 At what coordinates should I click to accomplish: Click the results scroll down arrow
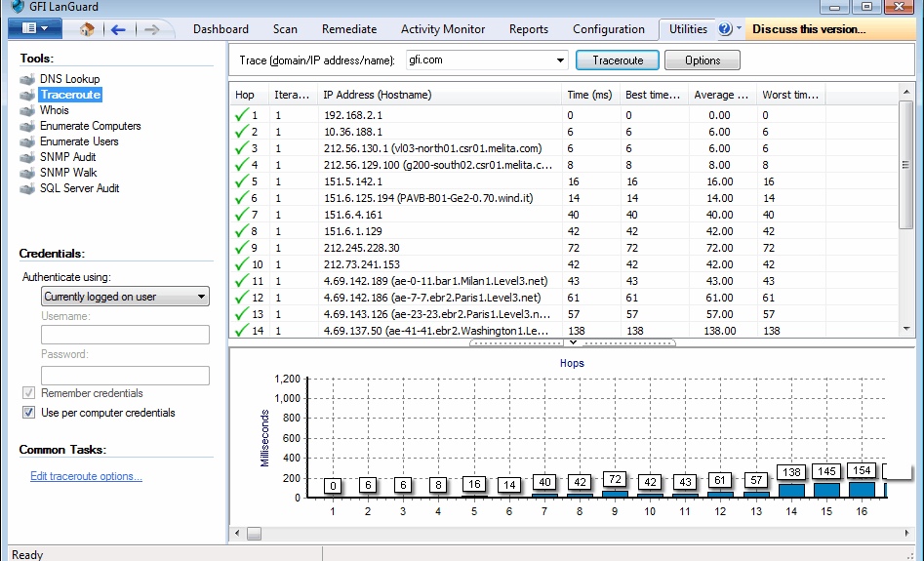(x=906, y=329)
